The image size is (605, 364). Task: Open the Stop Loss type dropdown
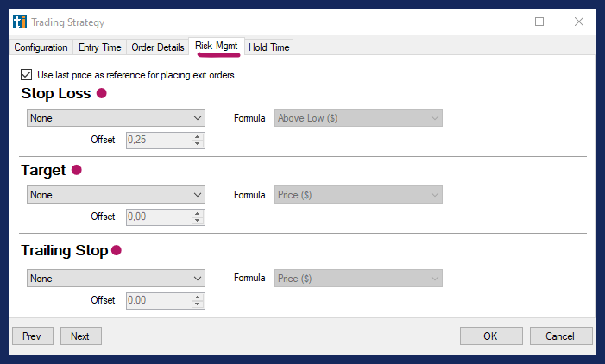coord(116,118)
